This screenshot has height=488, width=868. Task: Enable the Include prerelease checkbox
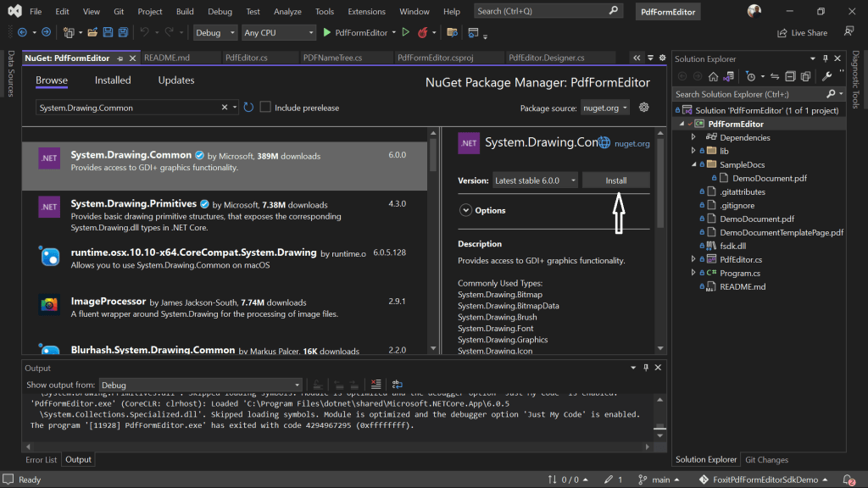(265, 108)
